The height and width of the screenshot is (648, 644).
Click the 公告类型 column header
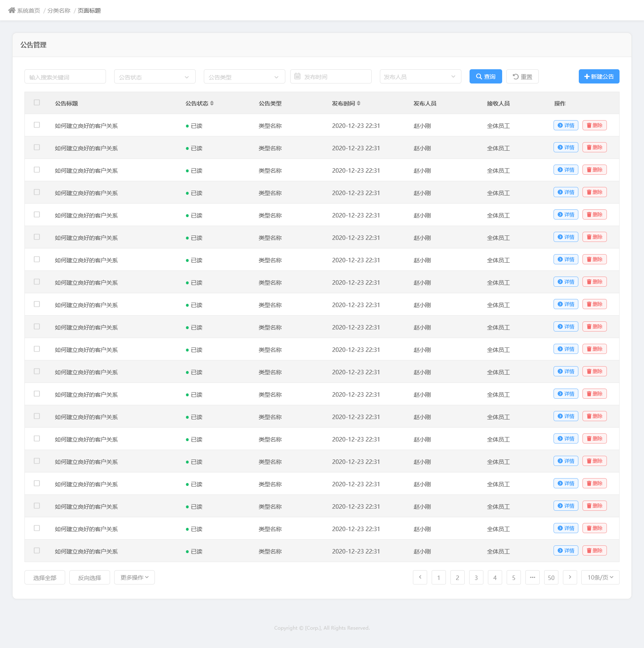point(270,103)
